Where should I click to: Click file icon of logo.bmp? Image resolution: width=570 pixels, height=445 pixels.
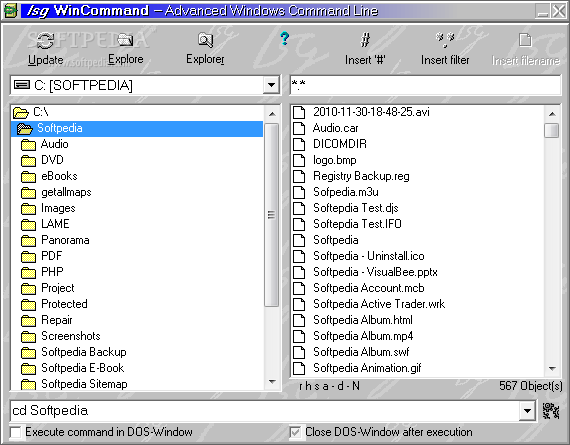pyautogui.click(x=299, y=160)
